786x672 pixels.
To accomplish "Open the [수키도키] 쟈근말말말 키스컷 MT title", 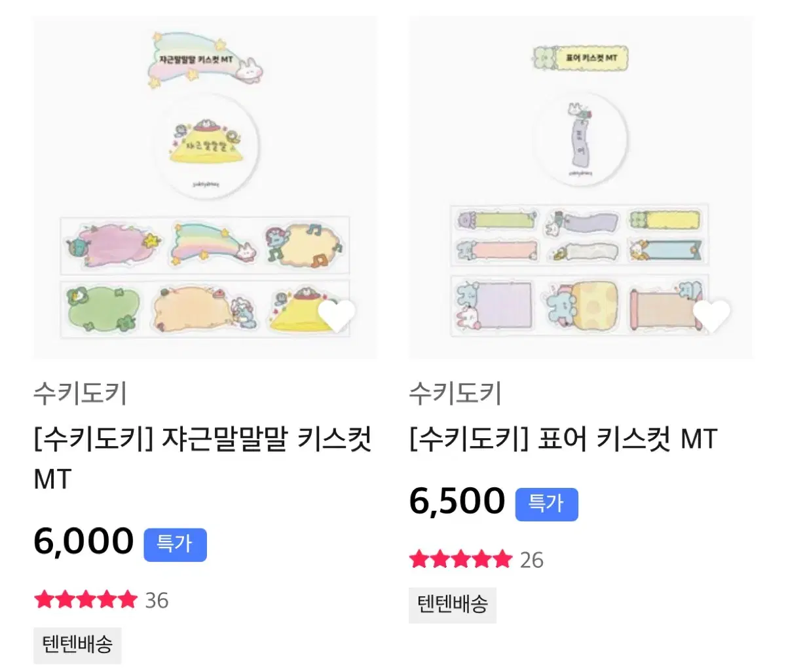I will point(203,458).
